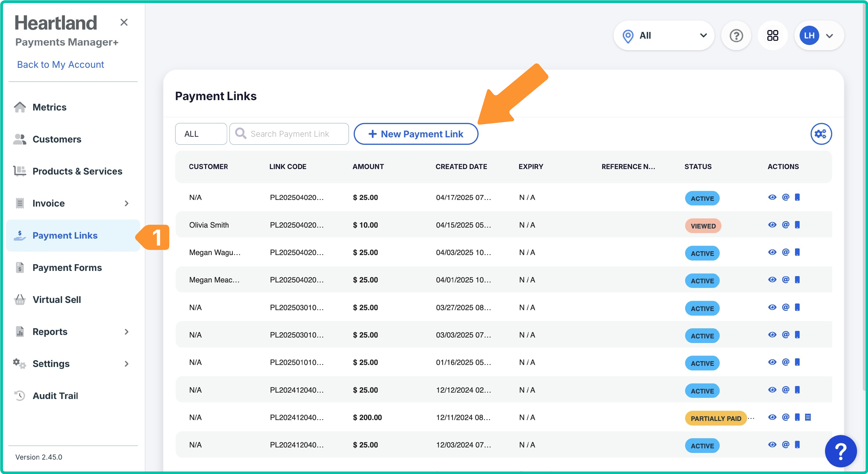Viewport: 868px width, 474px height.
Task: Click the LH user avatar
Action: point(809,35)
